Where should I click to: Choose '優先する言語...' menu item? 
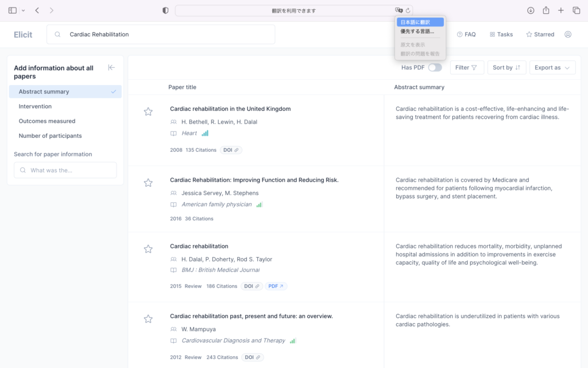417,32
